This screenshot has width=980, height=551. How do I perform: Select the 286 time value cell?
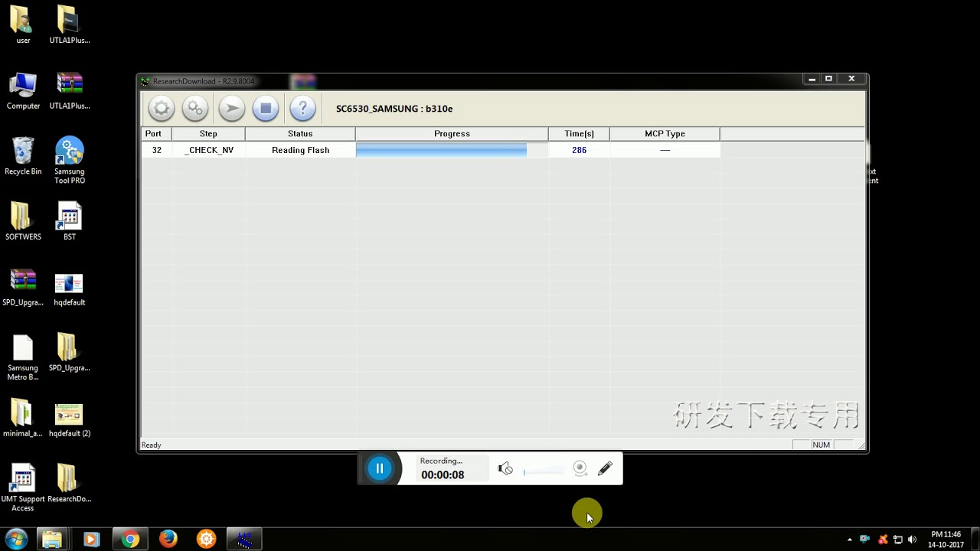point(579,150)
